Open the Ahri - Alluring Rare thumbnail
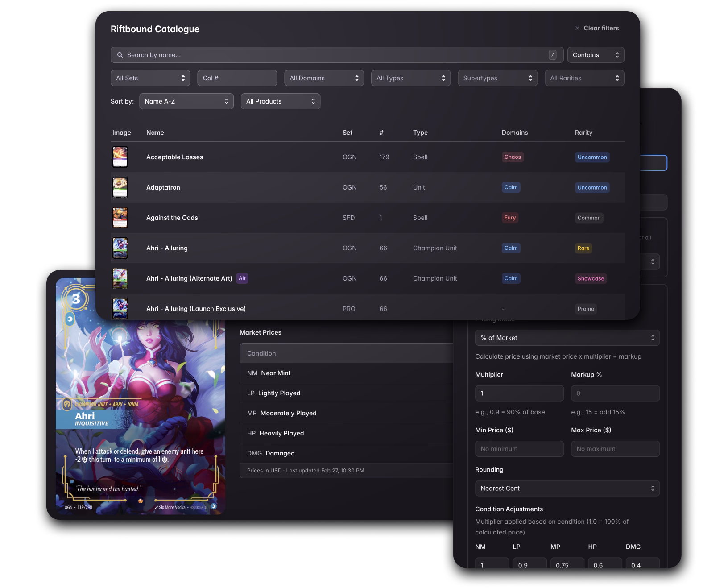This screenshot has height=588, width=728. coord(120,248)
